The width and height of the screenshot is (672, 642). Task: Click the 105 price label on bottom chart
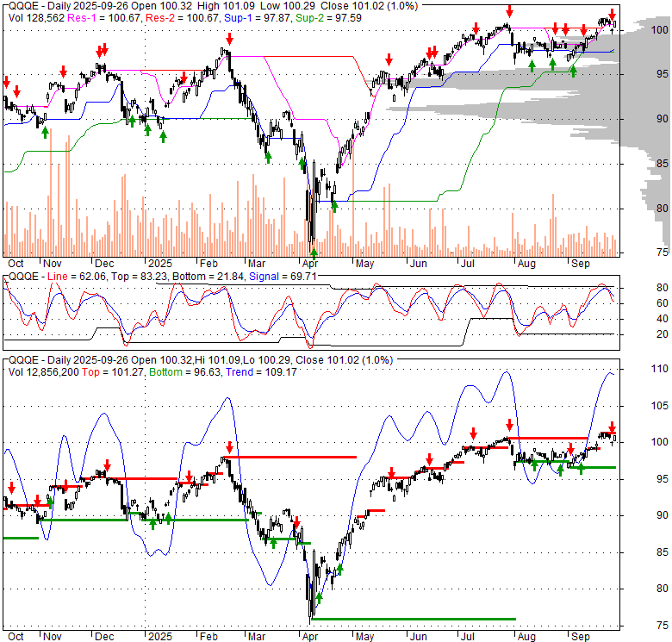(660, 405)
